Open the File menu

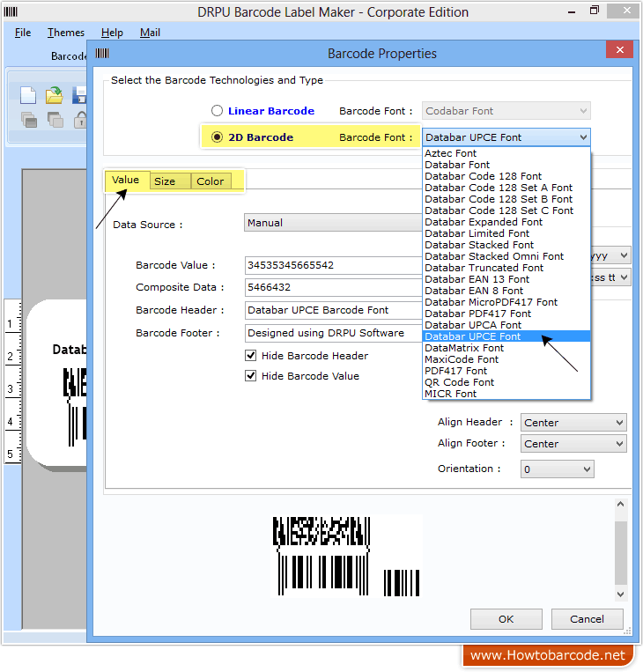[x=23, y=33]
